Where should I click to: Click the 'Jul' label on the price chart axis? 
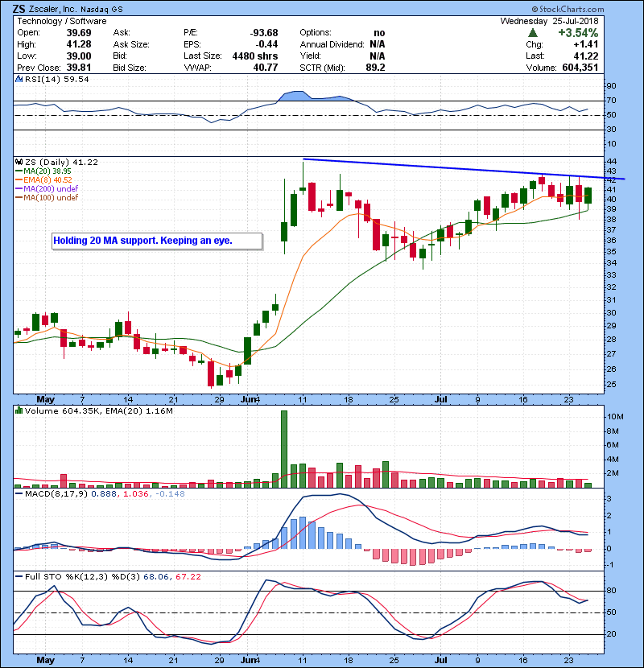point(441,400)
